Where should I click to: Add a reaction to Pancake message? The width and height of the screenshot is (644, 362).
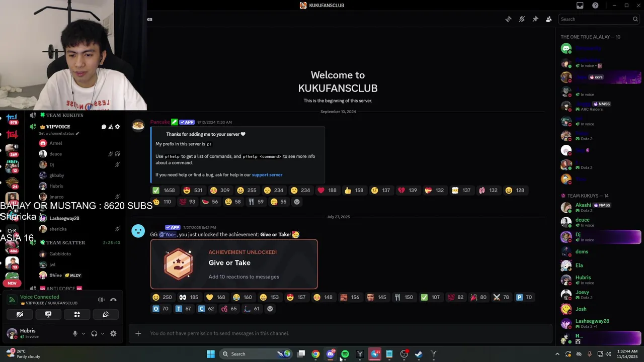pyautogui.click(x=297, y=202)
